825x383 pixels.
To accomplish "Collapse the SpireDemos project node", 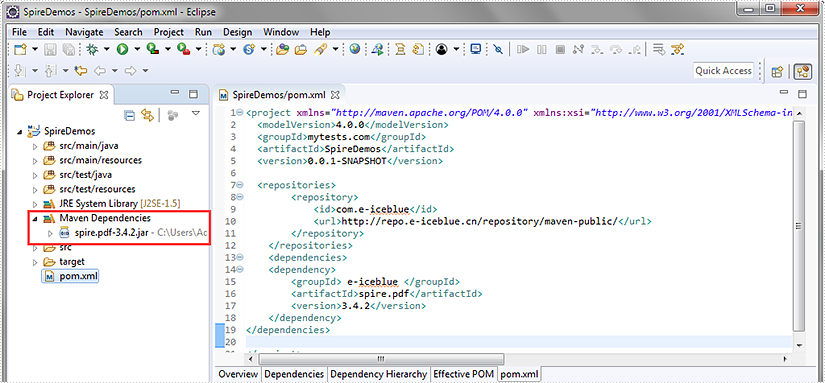I will (x=20, y=132).
